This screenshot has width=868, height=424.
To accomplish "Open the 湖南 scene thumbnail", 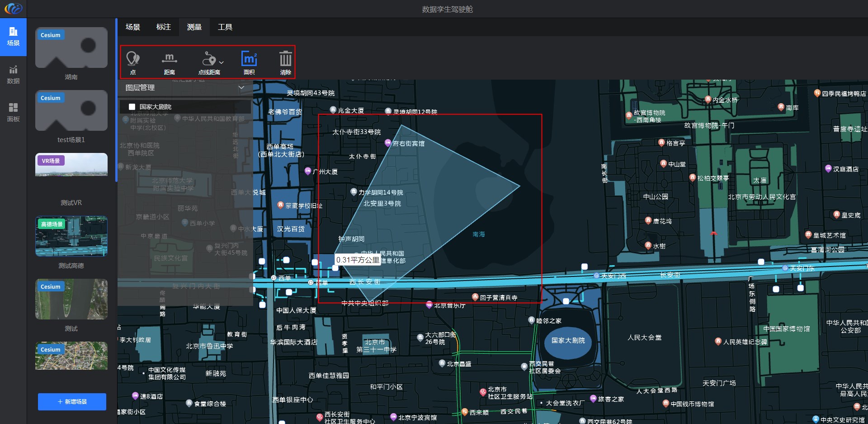I will coord(71,48).
